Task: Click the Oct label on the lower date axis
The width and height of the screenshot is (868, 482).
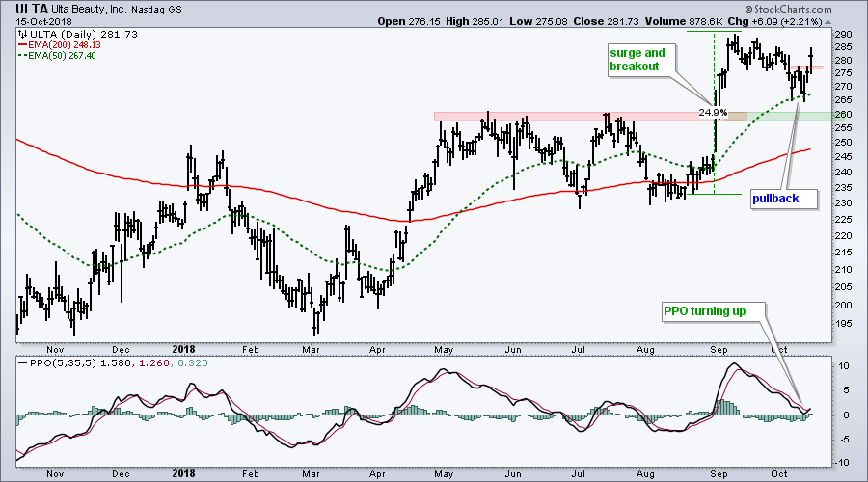Action: click(779, 473)
